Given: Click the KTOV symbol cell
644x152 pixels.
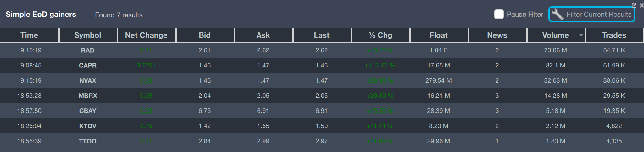Looking at the screenshot, I should (88, 126).
